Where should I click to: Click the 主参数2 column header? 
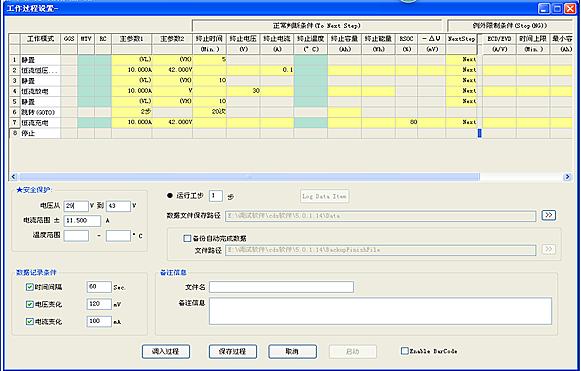(172, 39)
